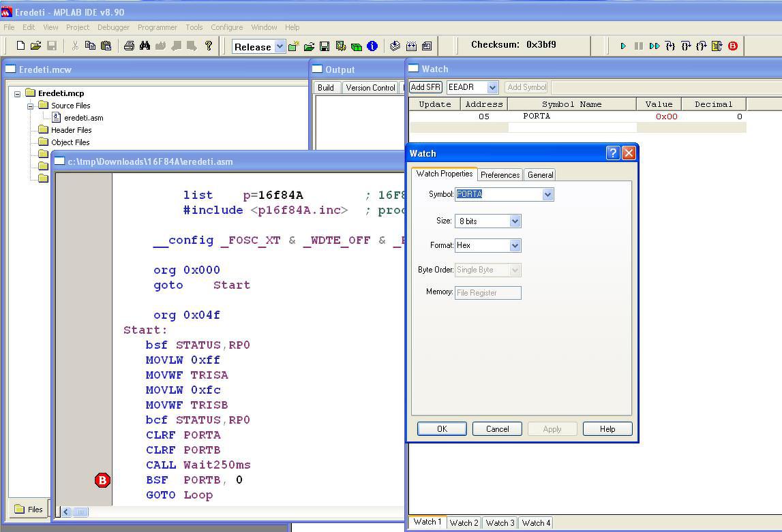Open the Size 8 bits dropdown
This screenshot has width=782, height=532.
click(515, 221)
